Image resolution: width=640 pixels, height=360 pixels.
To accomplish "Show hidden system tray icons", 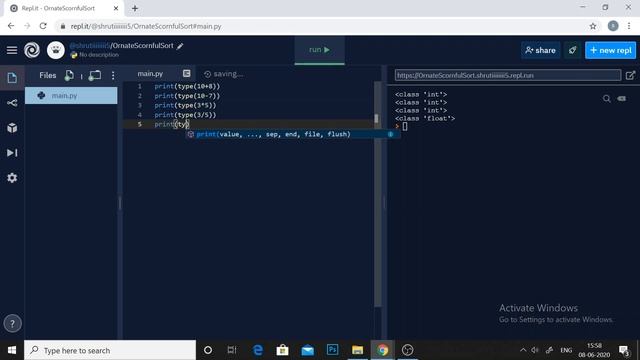I will [x=523, y=350].
